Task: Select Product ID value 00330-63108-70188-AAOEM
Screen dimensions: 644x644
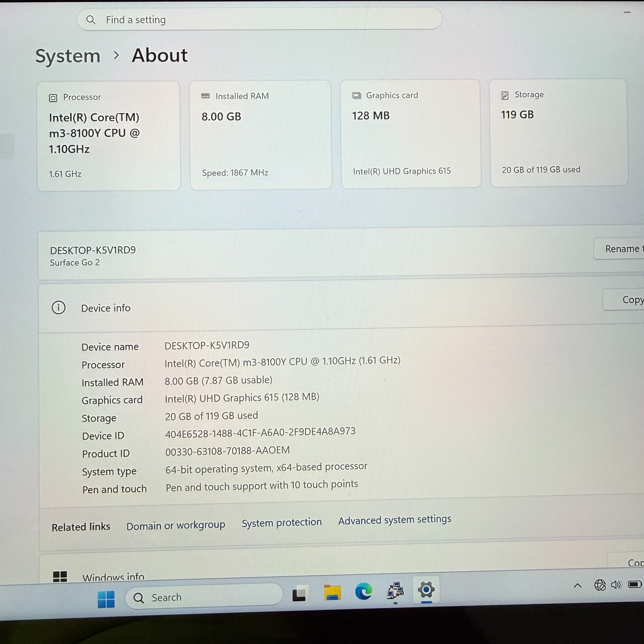Action: [227, 451]
